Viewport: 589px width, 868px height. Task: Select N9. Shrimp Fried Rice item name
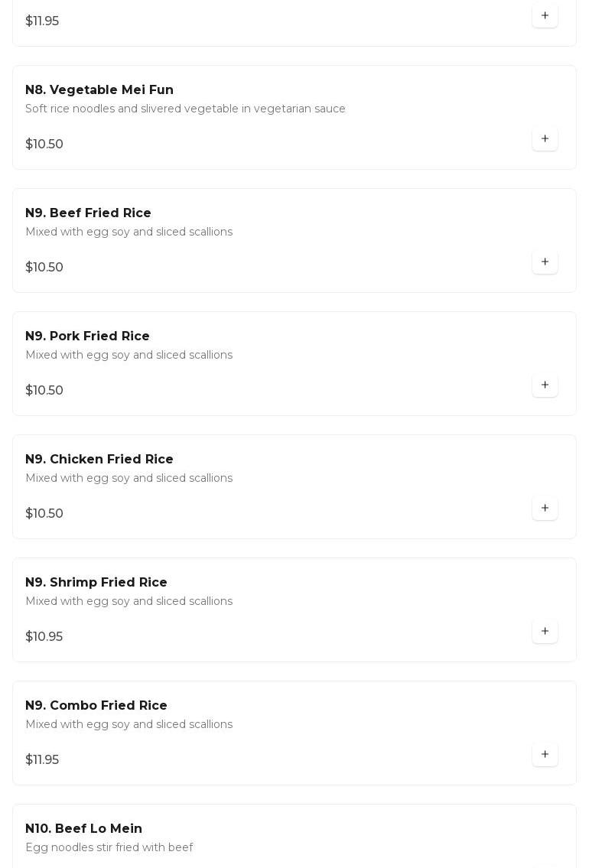96,583
